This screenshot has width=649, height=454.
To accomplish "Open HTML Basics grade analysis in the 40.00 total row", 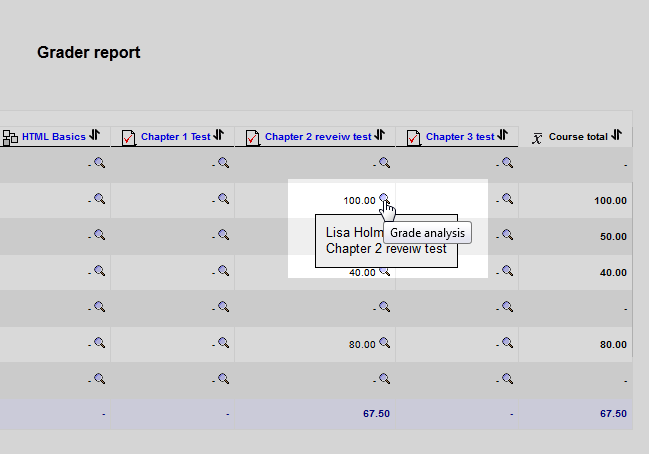I will tap(99, 271).
